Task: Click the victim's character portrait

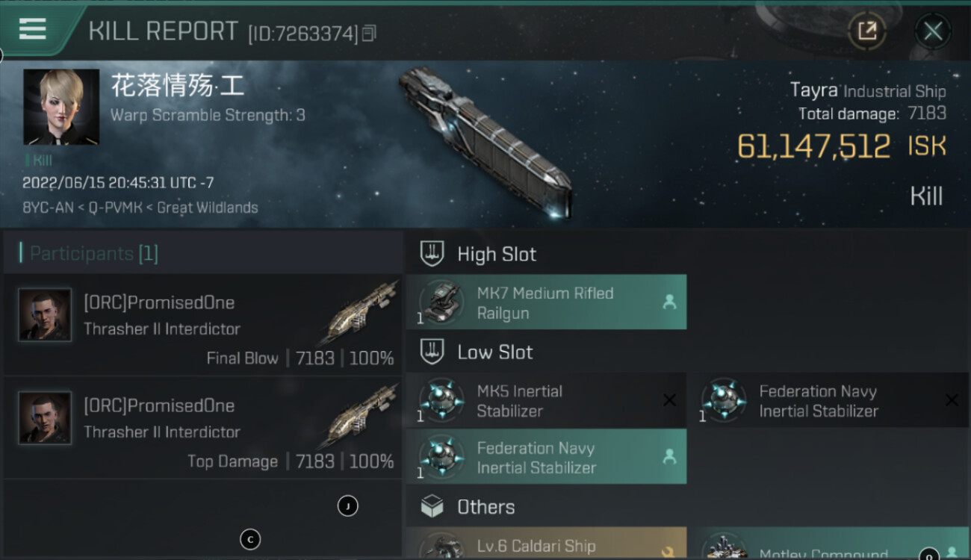Action: (61, 107)
